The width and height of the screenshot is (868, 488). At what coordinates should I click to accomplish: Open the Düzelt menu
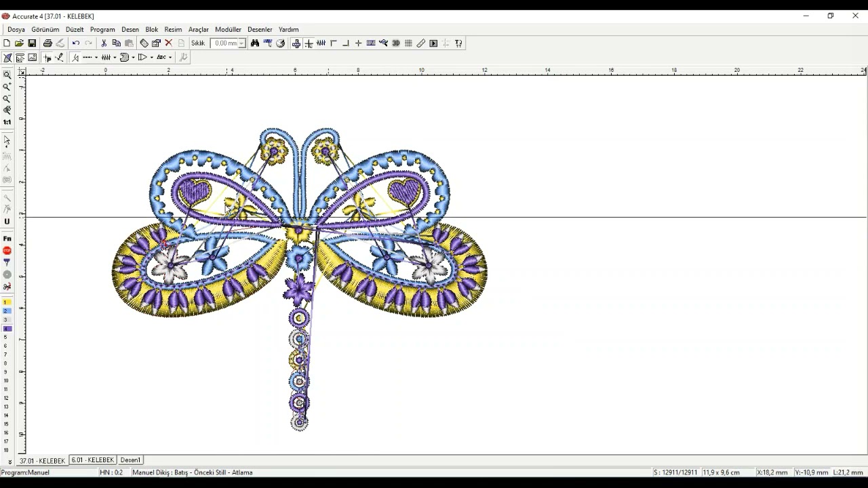(75, 30)
